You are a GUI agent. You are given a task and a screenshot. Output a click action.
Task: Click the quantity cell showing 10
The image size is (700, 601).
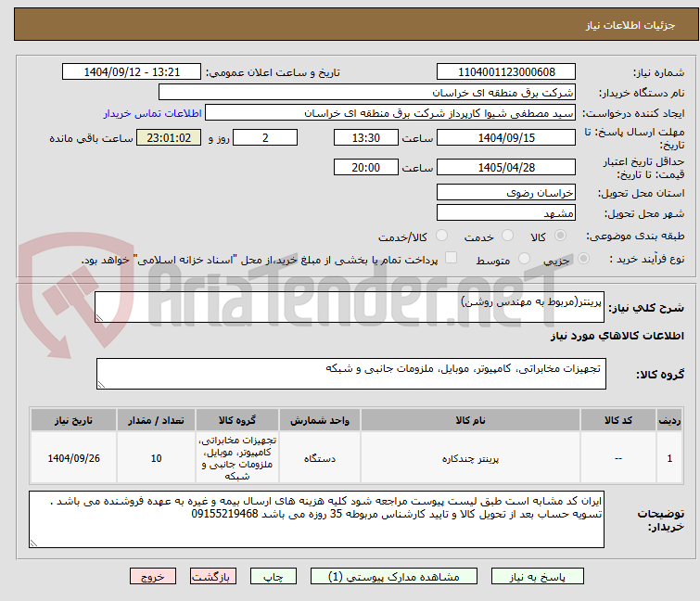(156, 458)
